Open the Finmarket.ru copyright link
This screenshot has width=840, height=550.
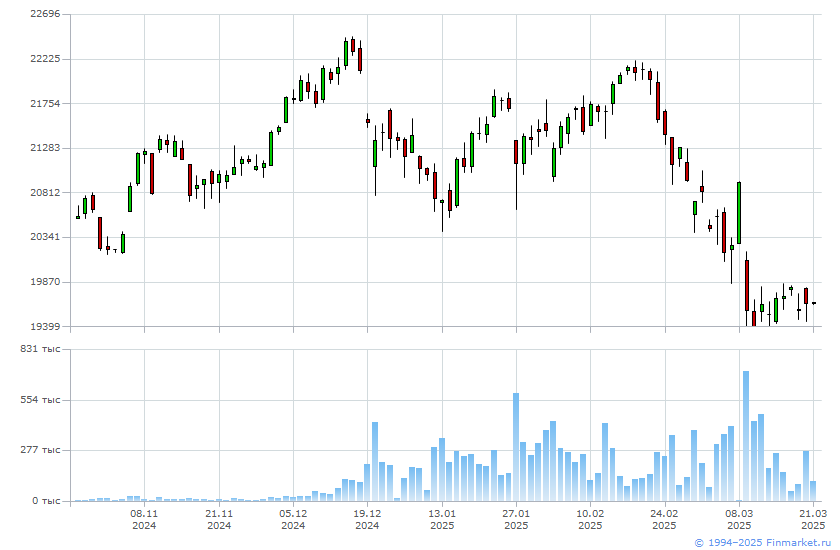click(x=762, y=543)
